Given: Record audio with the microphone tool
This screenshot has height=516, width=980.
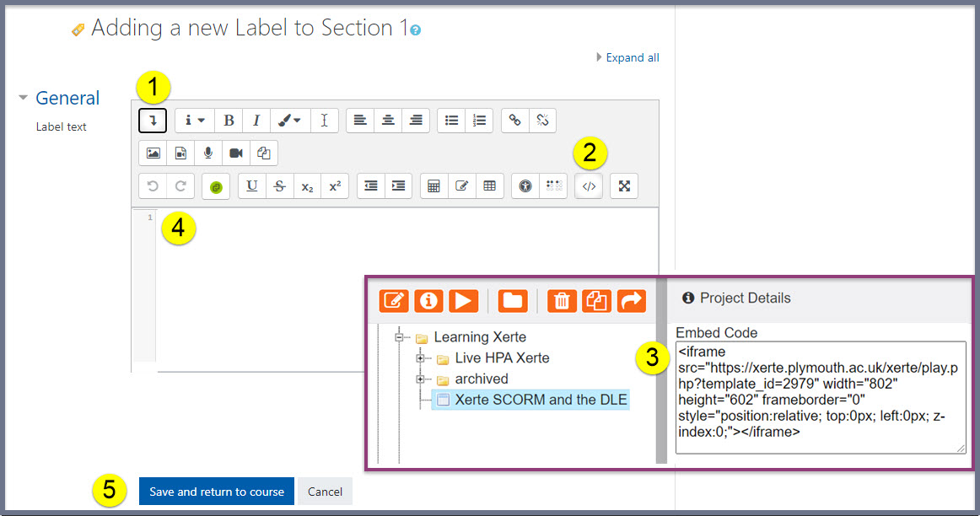Looking at the screenshot, I should pyautogui.click(x=208, y=153).
